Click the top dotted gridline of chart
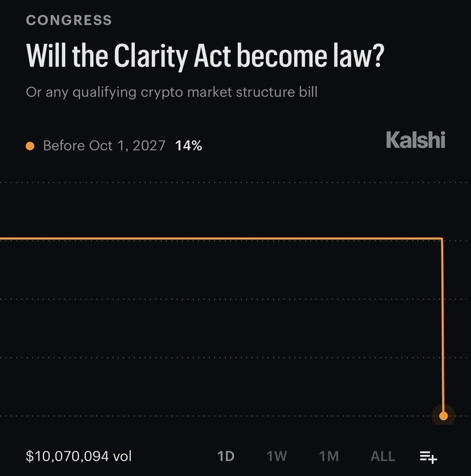 tap(235, 183)
